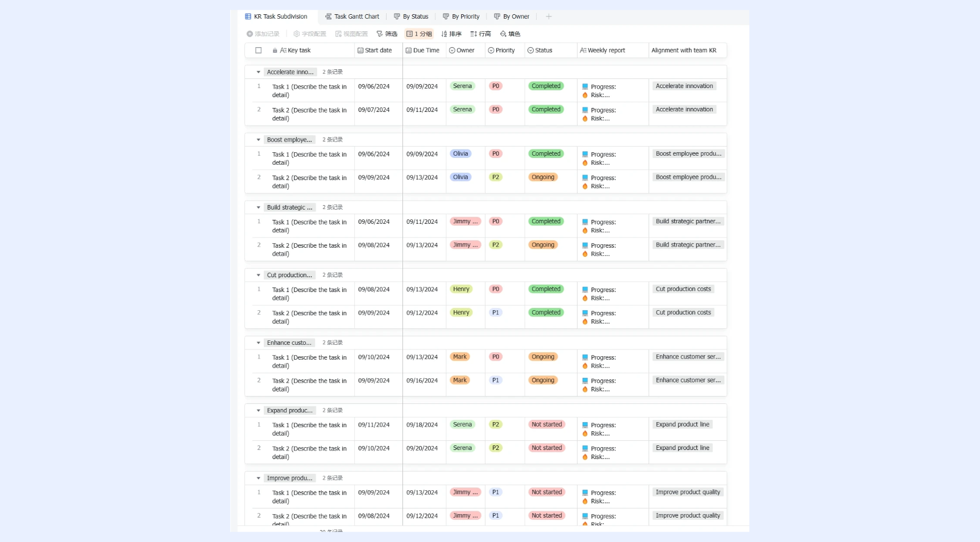Click Mark owner tag in P0 row
The image size is (980, 542).
[x=460, y=357]
